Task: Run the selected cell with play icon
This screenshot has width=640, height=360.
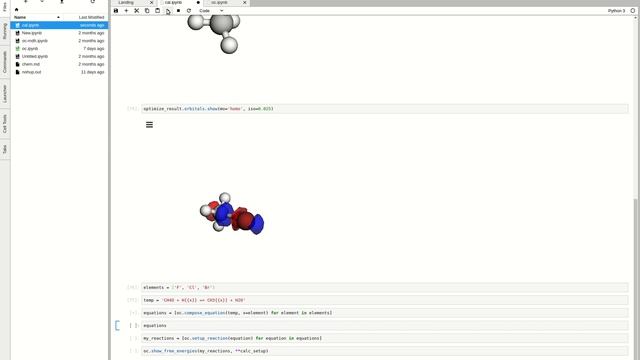Action: [x=168, y=11]
